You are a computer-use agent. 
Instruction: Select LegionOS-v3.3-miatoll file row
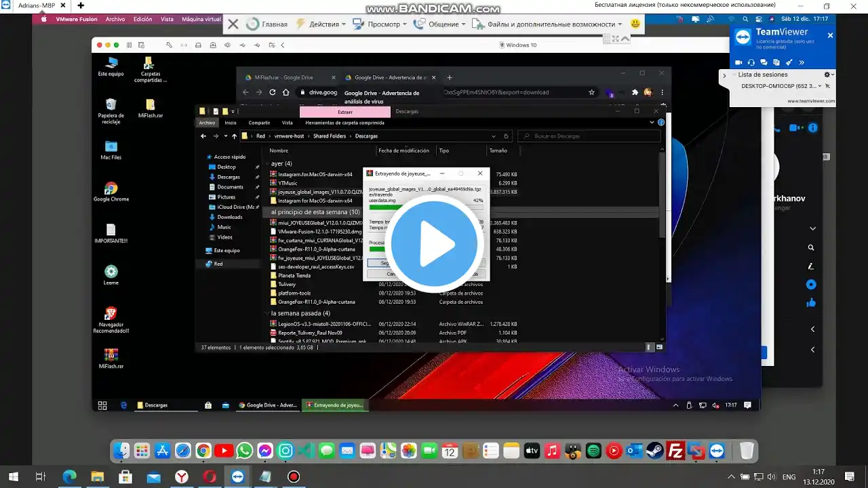click(393, 324)
